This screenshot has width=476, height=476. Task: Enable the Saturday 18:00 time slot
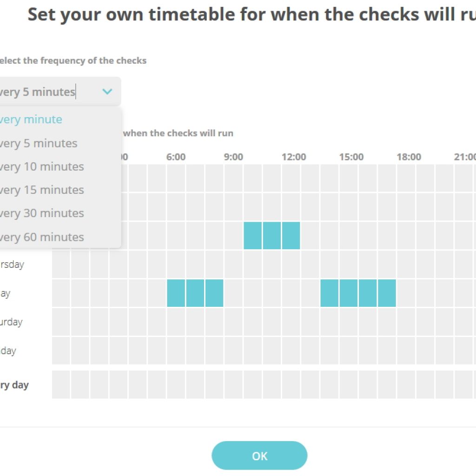pos(406,322)
